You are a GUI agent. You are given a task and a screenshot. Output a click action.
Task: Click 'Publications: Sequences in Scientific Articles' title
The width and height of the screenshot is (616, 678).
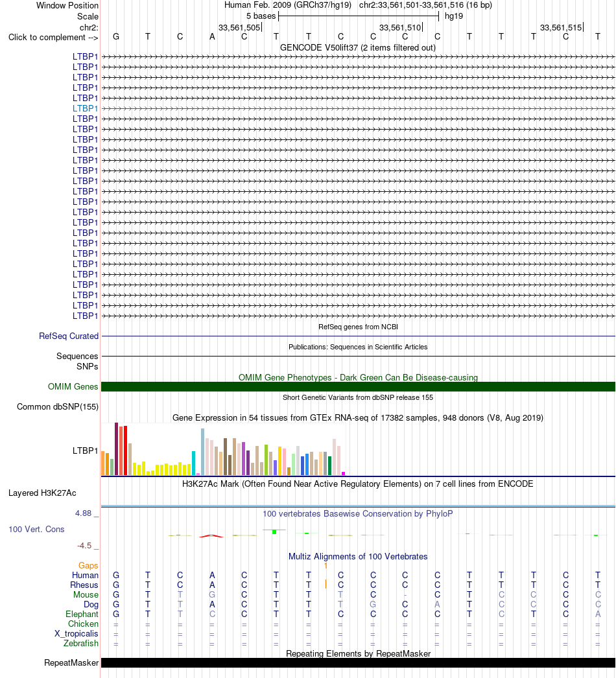click(x=358, y=347)
